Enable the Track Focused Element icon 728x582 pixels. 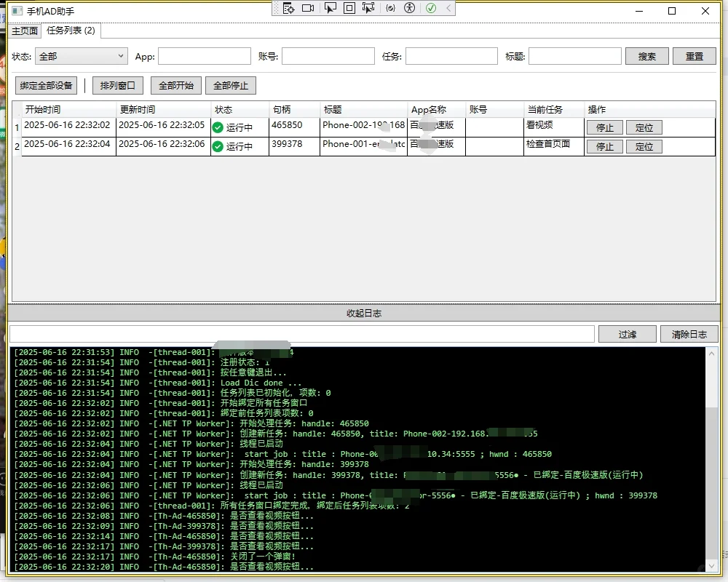(x=368, y=8)
